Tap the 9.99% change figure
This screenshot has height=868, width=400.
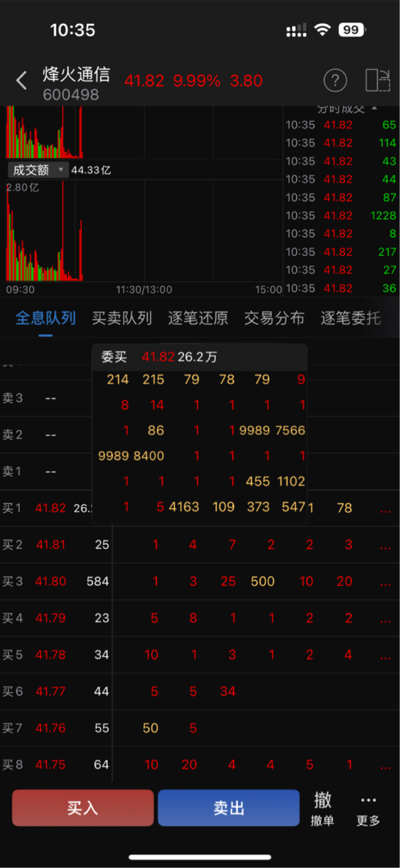196,81
